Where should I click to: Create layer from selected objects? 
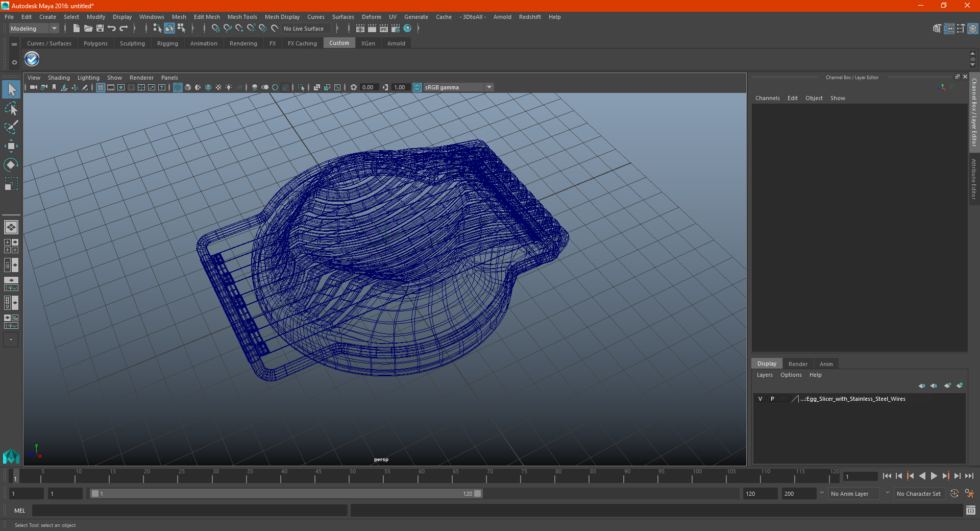pos(960,385)
